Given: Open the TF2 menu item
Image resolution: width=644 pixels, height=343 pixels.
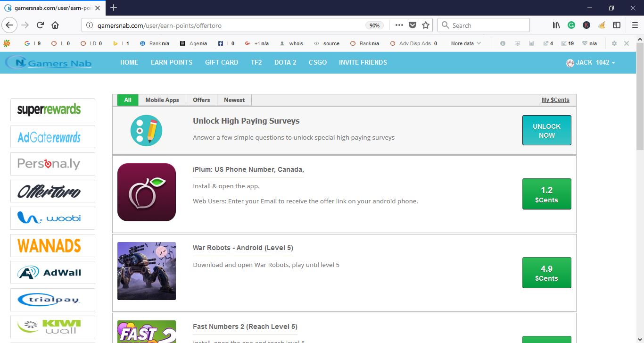Looking at the screenshot, I should coord(256,62).
